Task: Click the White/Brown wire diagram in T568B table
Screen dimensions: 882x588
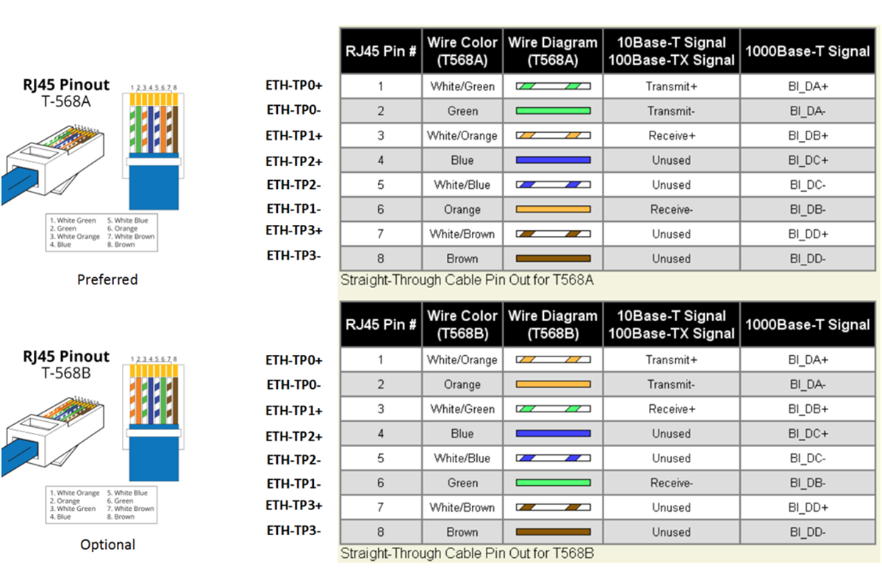Action: point(553,507)
